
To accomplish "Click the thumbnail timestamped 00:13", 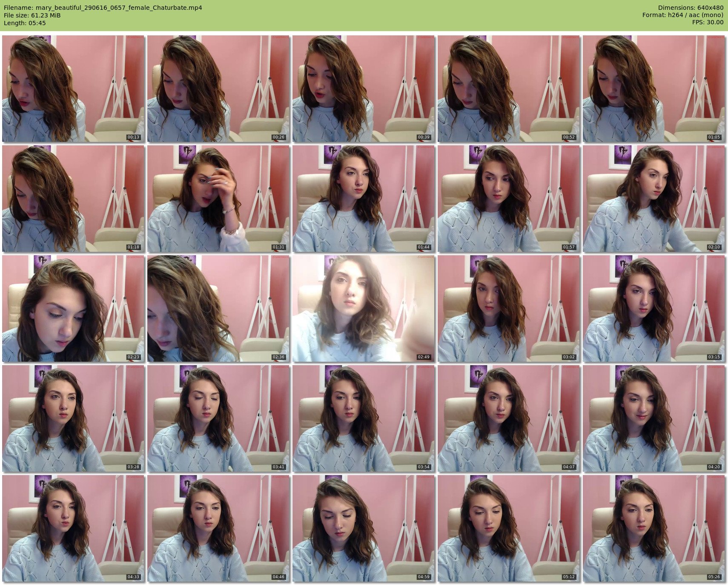I will (x=73, y=89).
